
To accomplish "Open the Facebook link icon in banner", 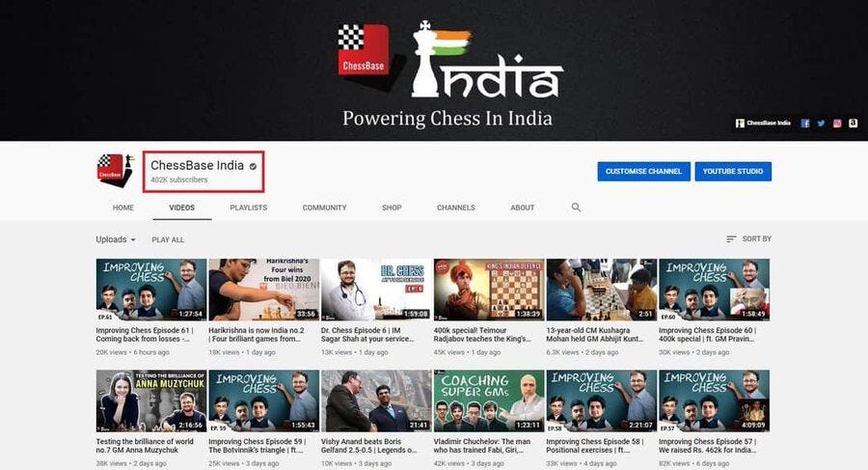I will [805, 123].
